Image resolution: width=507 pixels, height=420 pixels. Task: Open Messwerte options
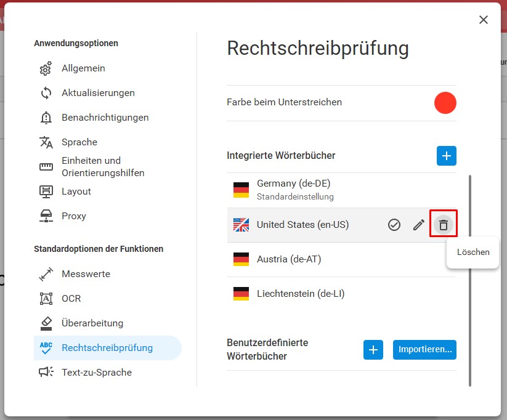point(107,274)
